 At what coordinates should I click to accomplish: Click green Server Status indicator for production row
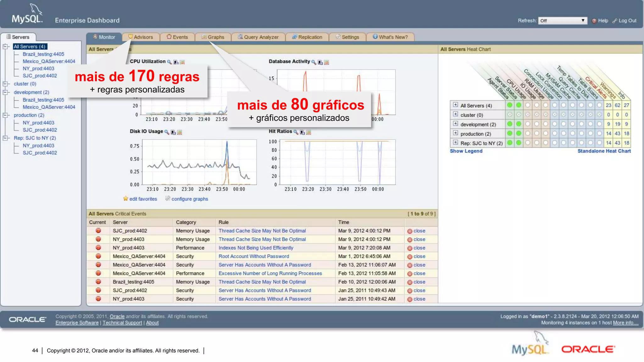pos(519,133)
